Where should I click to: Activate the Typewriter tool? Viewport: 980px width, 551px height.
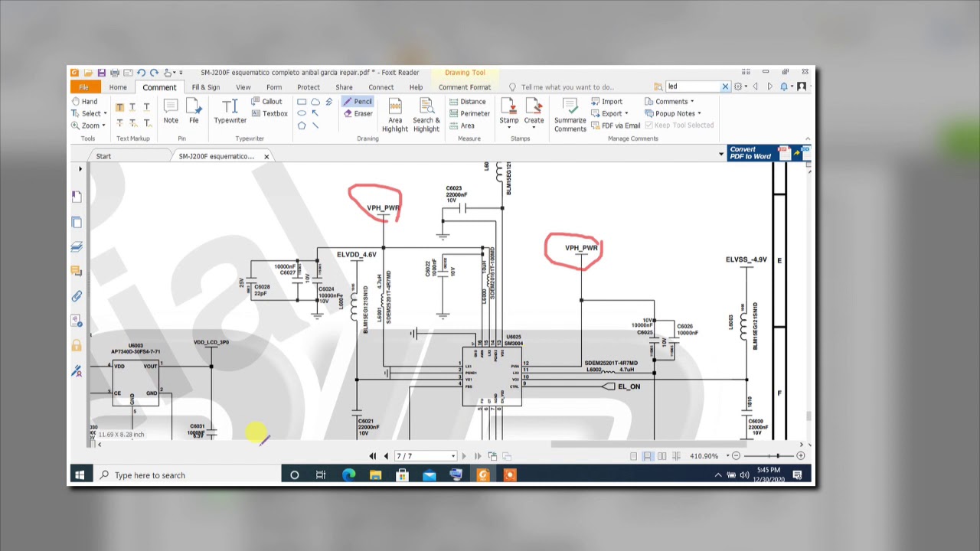tap(230, 111)
